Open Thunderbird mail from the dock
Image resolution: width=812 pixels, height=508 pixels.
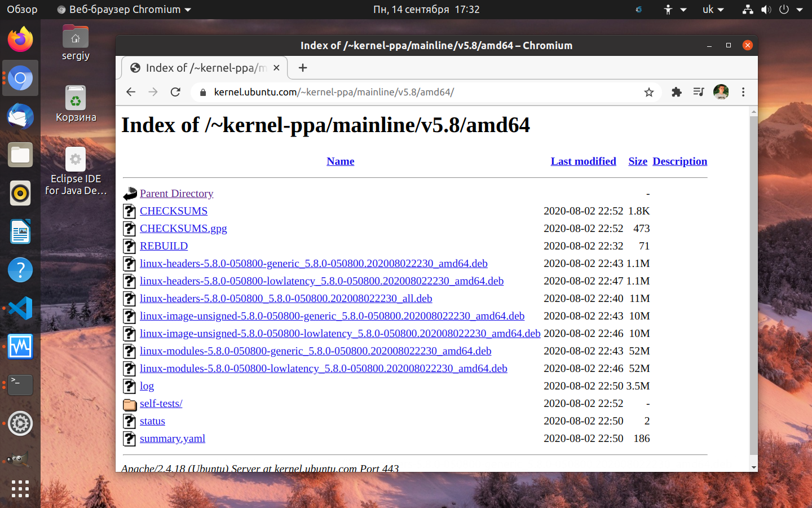coord(20,116)
